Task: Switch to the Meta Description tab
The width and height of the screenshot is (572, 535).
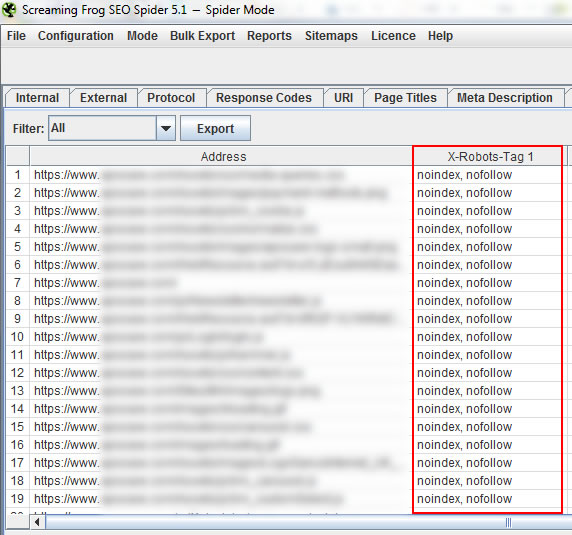Action: tap(505, 98)
